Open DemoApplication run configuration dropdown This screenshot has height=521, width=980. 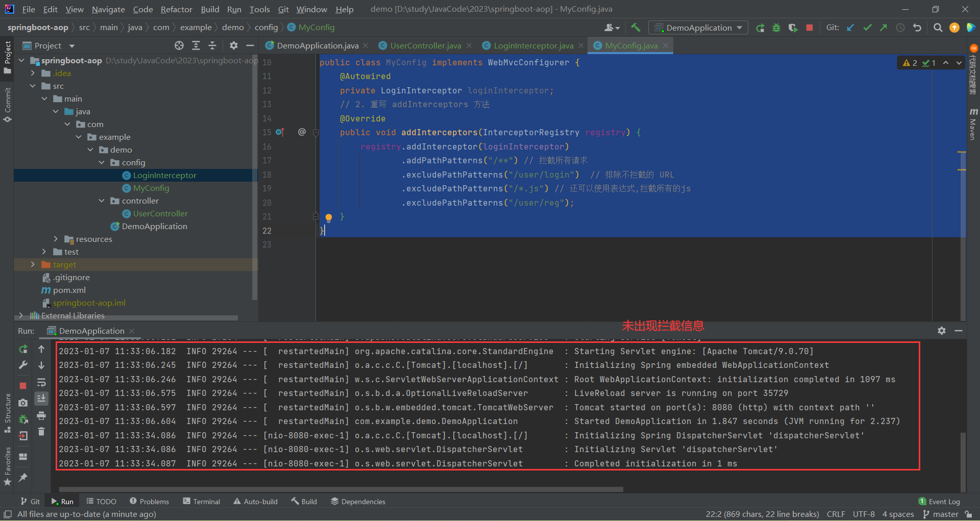pos(698,28)
